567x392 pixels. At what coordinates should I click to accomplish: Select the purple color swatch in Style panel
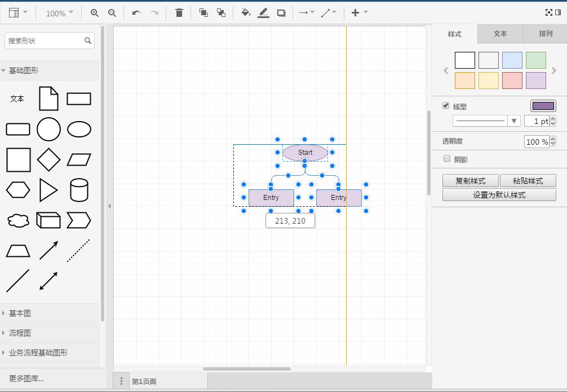535,81
